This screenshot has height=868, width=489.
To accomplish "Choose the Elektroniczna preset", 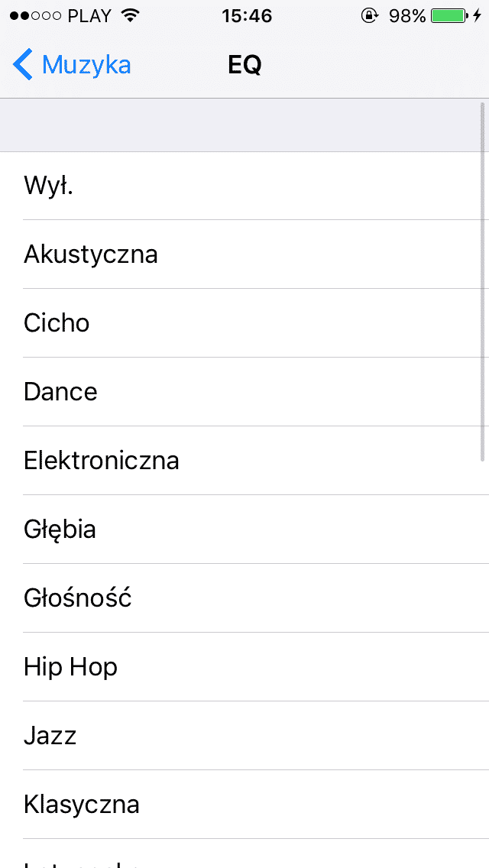I will pyautogui.click(x=244, y=461).
